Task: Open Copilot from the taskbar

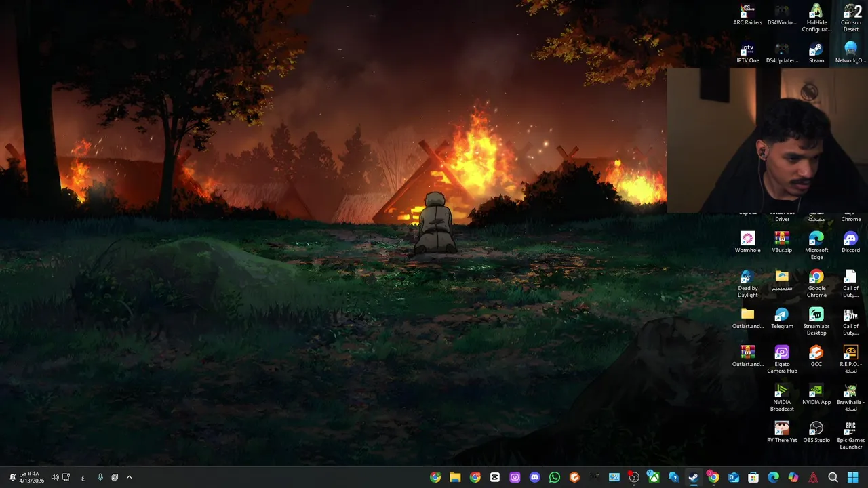Action: point(793,477)
